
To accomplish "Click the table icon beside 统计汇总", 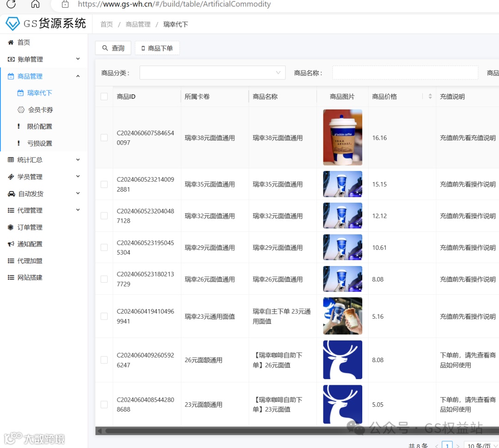I will (x=11, y=160).
